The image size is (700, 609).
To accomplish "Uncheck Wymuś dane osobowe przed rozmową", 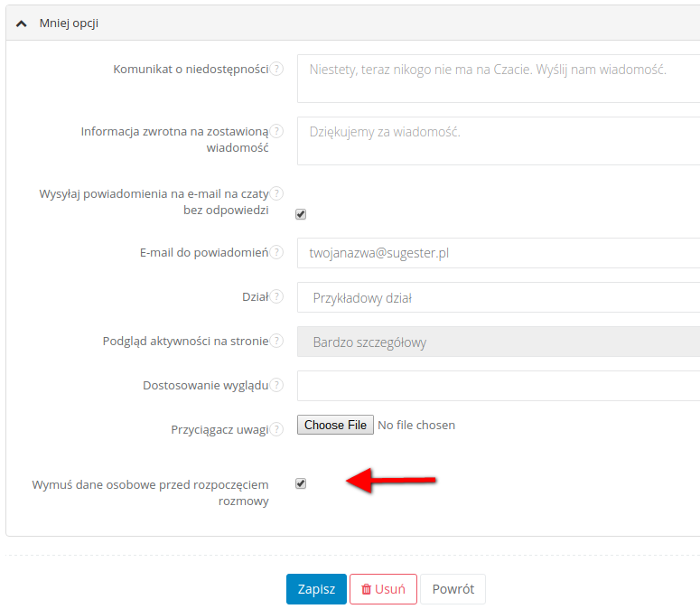I will click(x=301, y=483).
